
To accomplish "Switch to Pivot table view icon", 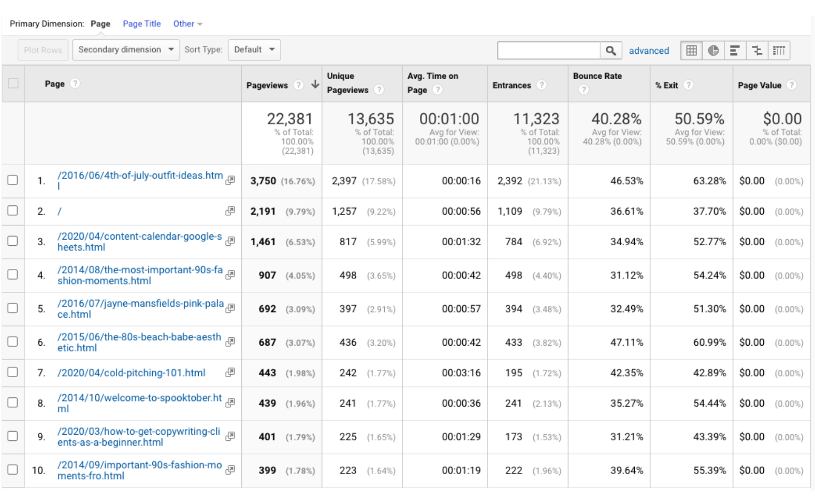I will point(779,51).
